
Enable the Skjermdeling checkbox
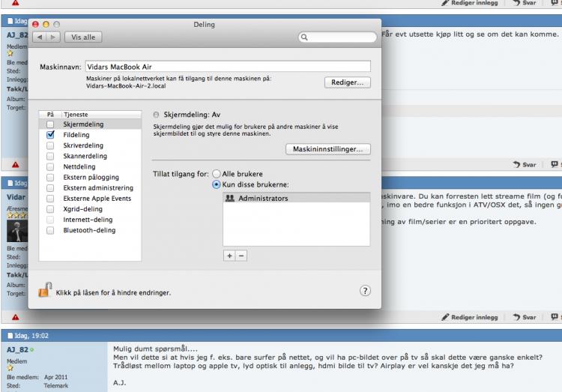tap(50, 124)
